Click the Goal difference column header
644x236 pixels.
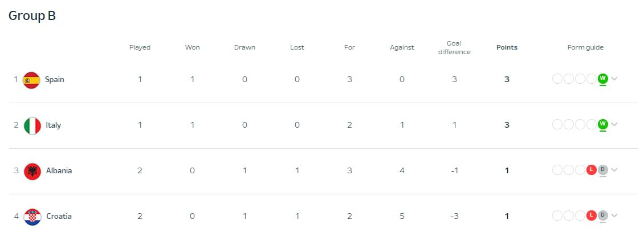point(454,48)
